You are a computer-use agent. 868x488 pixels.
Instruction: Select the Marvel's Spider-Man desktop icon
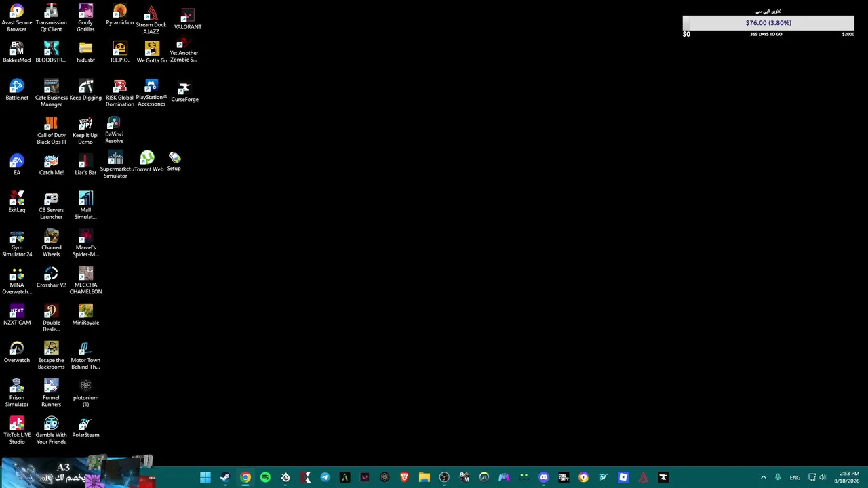tap(85, 243)
